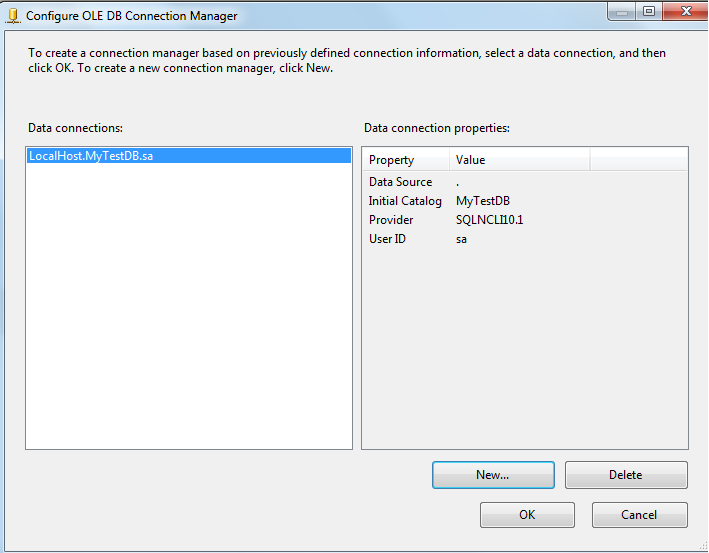Screen dimensions: 709x553
Task: Select the LocalHost.MyTestDB.sa data connection
Action: pos(91,157)
